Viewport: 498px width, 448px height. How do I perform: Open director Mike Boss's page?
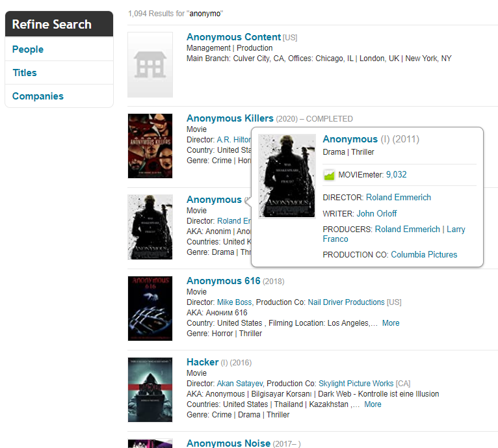point(234,302)
